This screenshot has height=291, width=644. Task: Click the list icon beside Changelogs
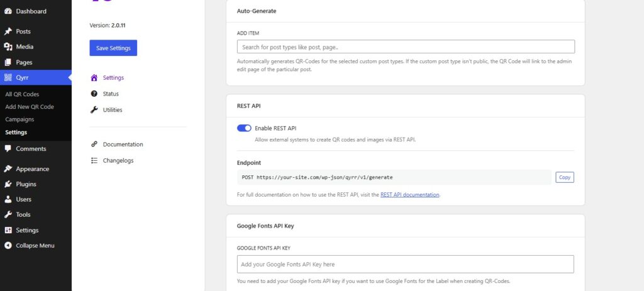click(x=94, y=160)
